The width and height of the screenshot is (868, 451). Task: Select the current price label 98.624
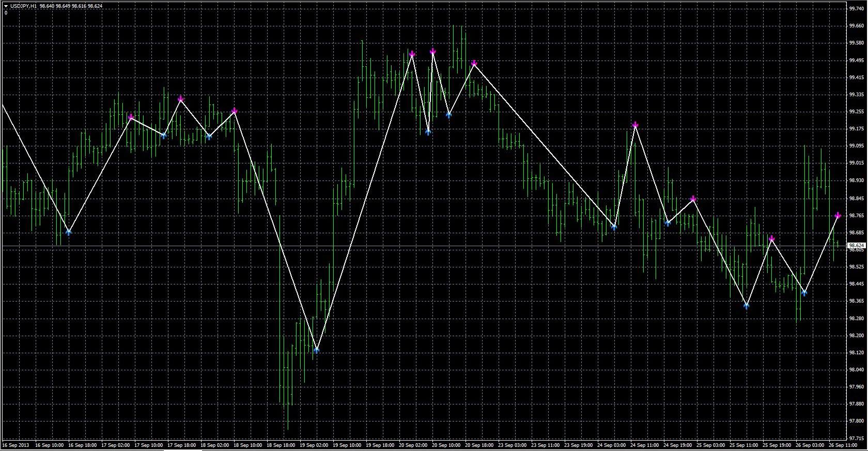856,245
